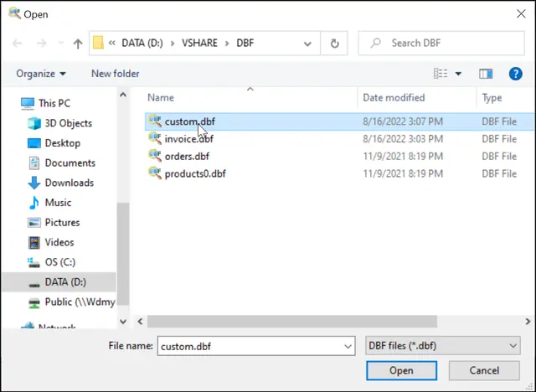536x392 pixels.
Task: Open 3D Objects folder in sidebar
Action: point(69,123)
